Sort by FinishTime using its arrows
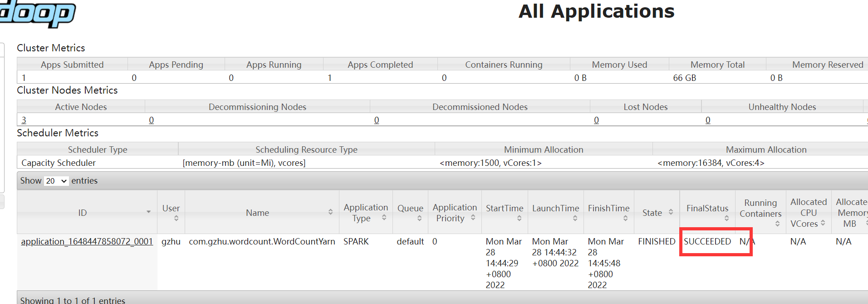868x304 pixels. tap(625, 218)
